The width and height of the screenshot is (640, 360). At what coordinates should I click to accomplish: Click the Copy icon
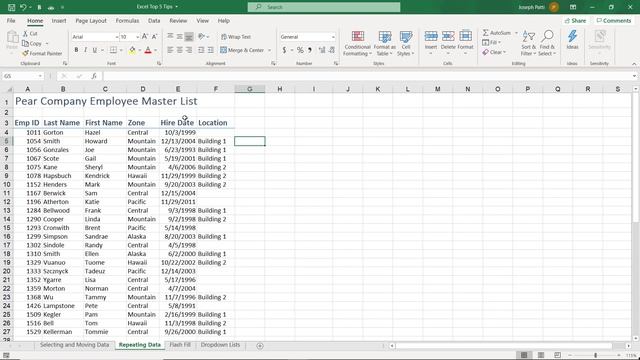[x=25, y=43]
